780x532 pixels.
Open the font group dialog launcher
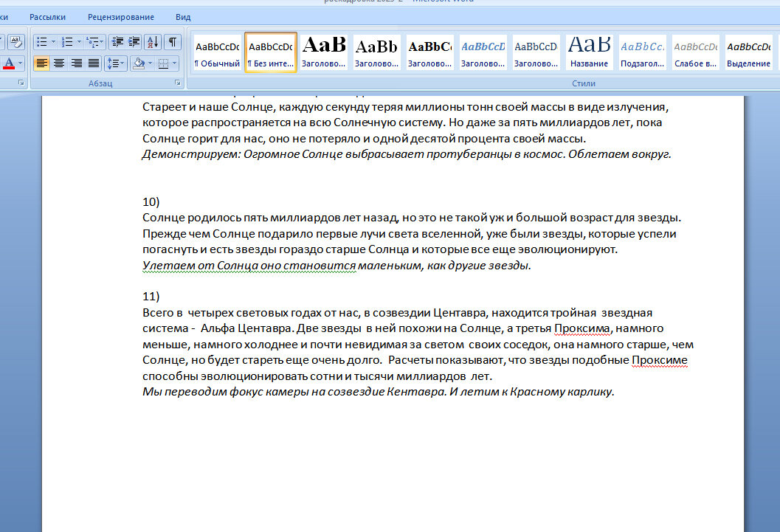21,83
